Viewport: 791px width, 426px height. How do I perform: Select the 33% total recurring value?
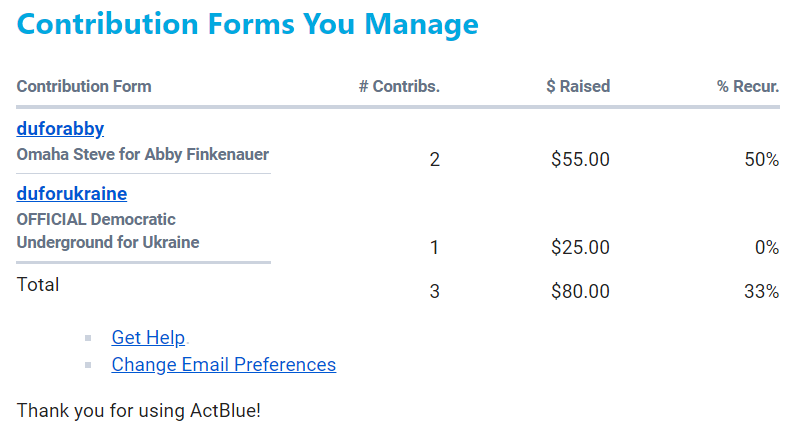tap(761, 292)
